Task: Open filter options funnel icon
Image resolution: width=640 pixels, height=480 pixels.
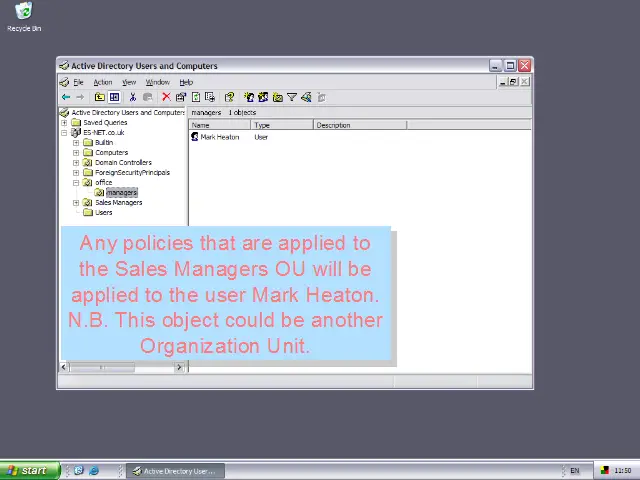Action: [292, 97]
